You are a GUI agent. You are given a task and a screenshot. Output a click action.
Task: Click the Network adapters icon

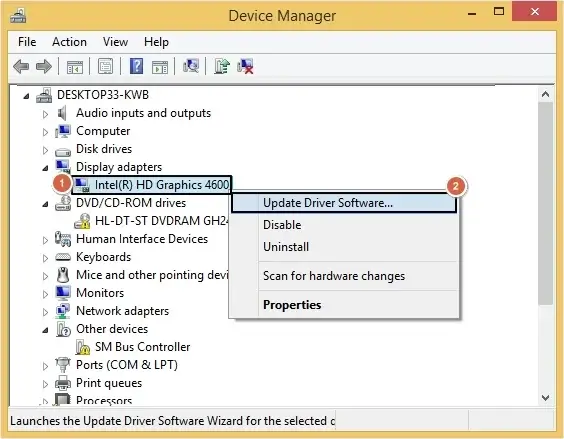coord(63,311)
